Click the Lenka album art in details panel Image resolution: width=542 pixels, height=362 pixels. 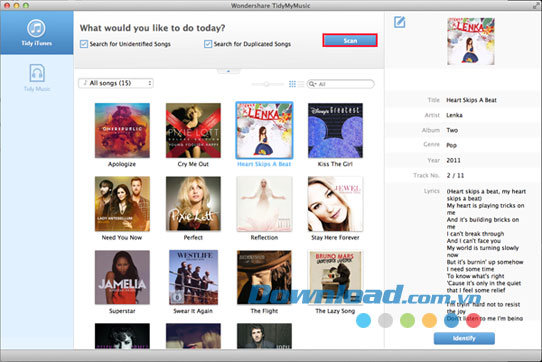tap(471, 41)
